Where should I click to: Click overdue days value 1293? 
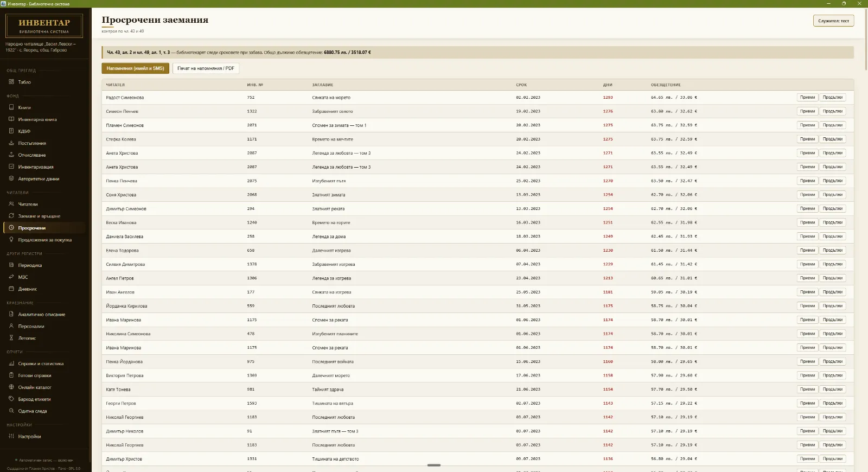click(x=608, y=98)
